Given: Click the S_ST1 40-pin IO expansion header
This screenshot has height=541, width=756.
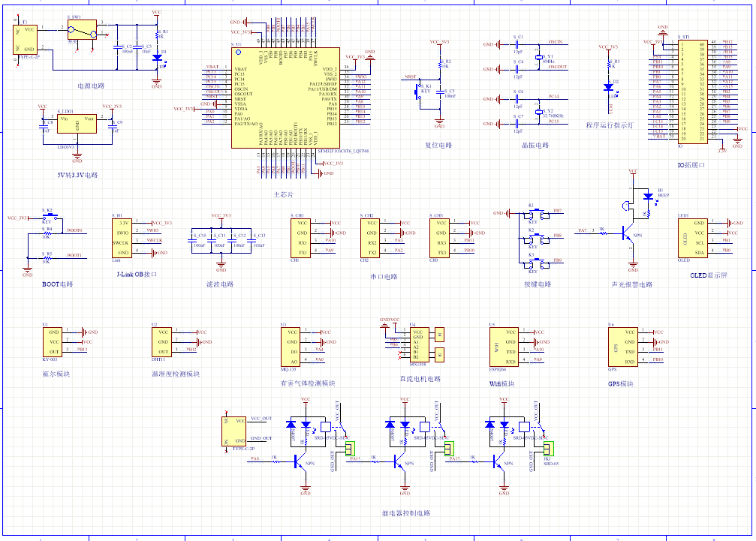Looking at the screenshot, I should tap(693, 92).
